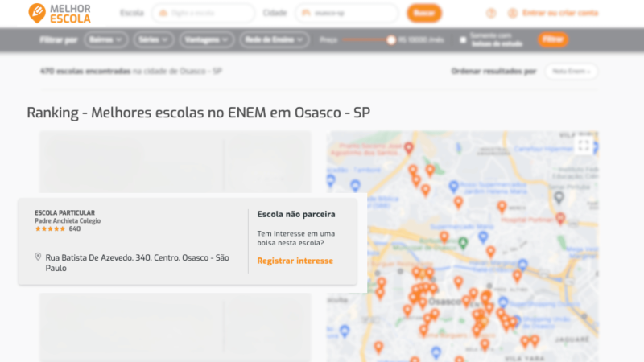Click the ESCOLA PARTICULAR label
Screen dimensions: 644x362
[64, 212]
